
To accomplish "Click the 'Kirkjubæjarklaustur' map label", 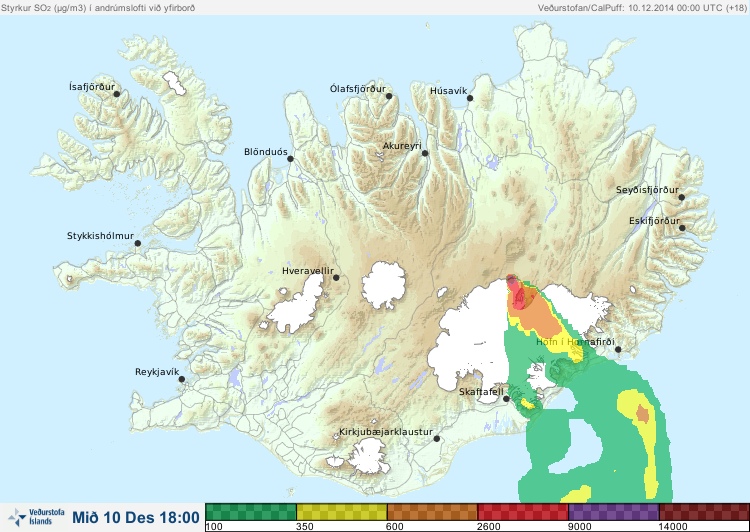I will pos(386,432).
